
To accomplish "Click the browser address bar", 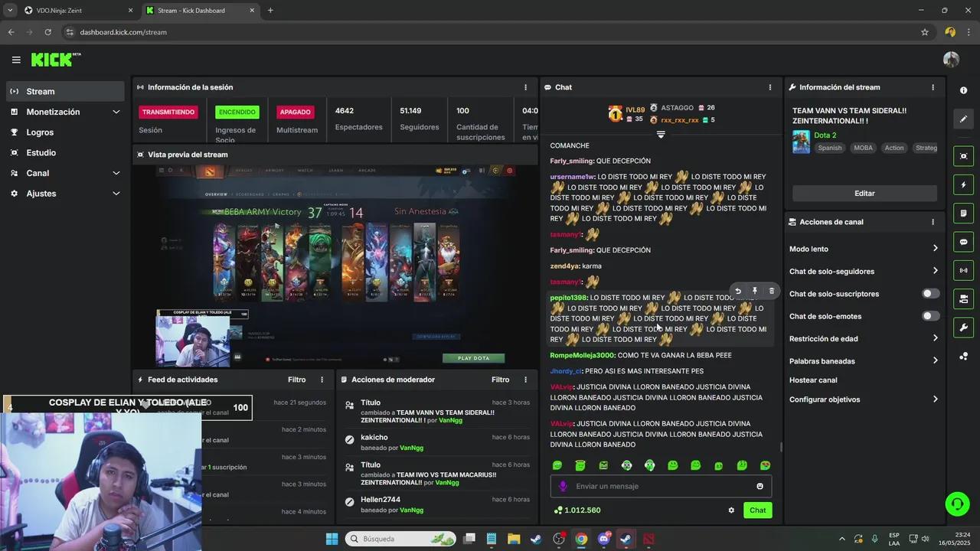I will (x=490, y=32).
